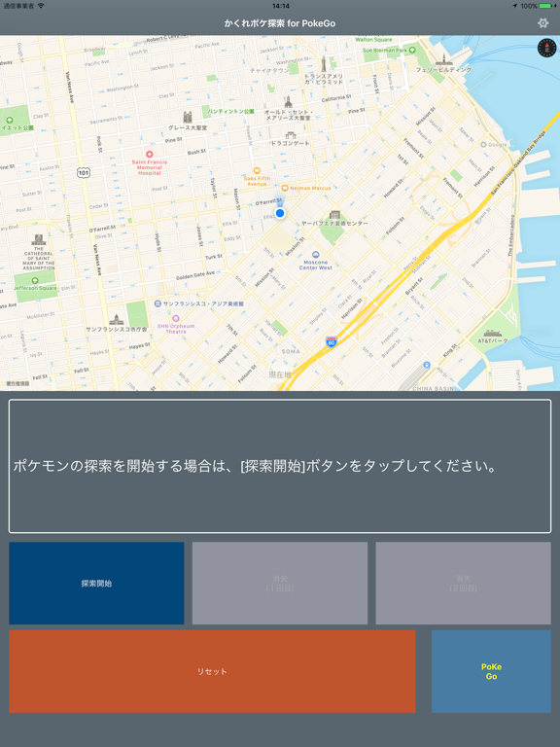Select the SHN Orpheum Theatre marker
This screenshot has height=747, width=560.
click(176, 318)
